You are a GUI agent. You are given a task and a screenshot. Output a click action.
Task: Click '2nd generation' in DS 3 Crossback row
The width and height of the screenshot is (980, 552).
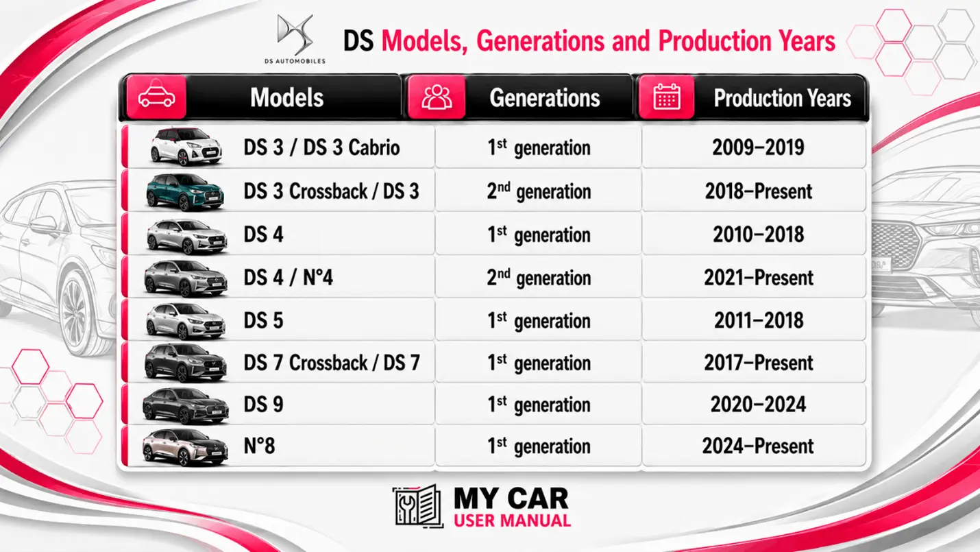coord(539,191)
